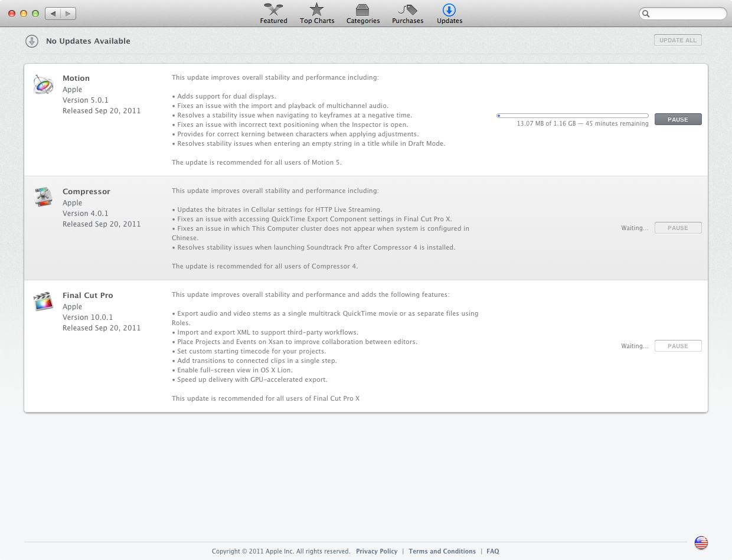Click 'Speed up delivery with GPU-accelerated export' line

[250, 379]
